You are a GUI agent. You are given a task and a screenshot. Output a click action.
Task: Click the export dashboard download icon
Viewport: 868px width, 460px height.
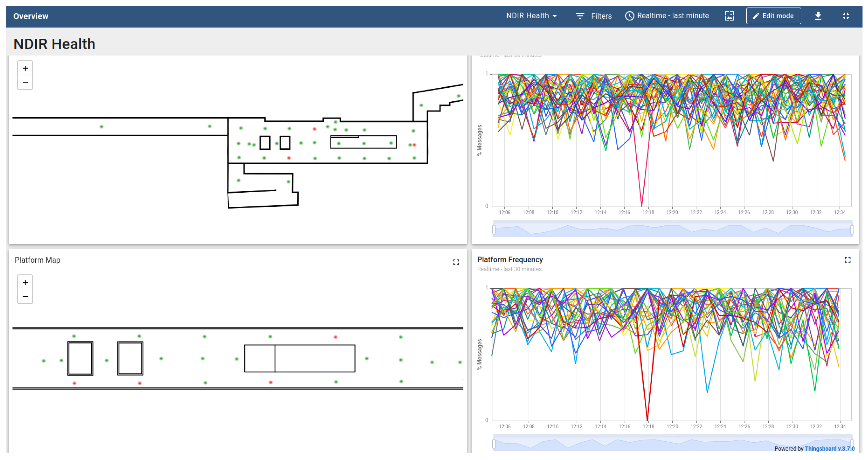[818, 16]
